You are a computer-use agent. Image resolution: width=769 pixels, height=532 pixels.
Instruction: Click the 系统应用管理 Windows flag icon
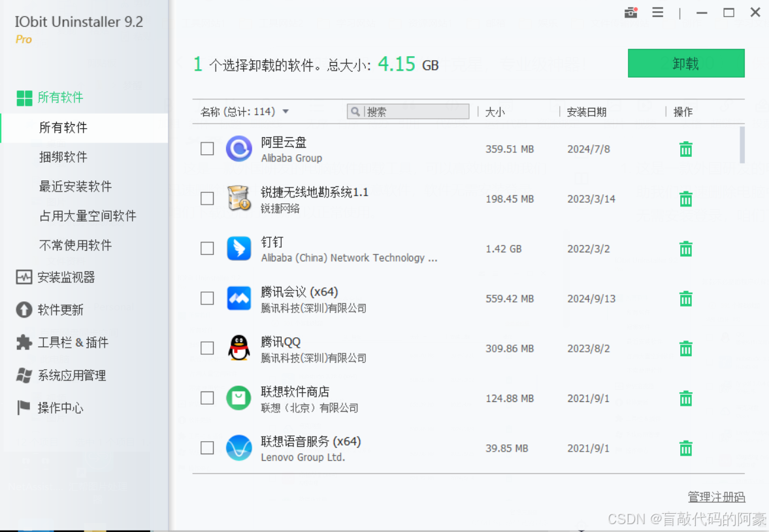click(x=24, y=375)
